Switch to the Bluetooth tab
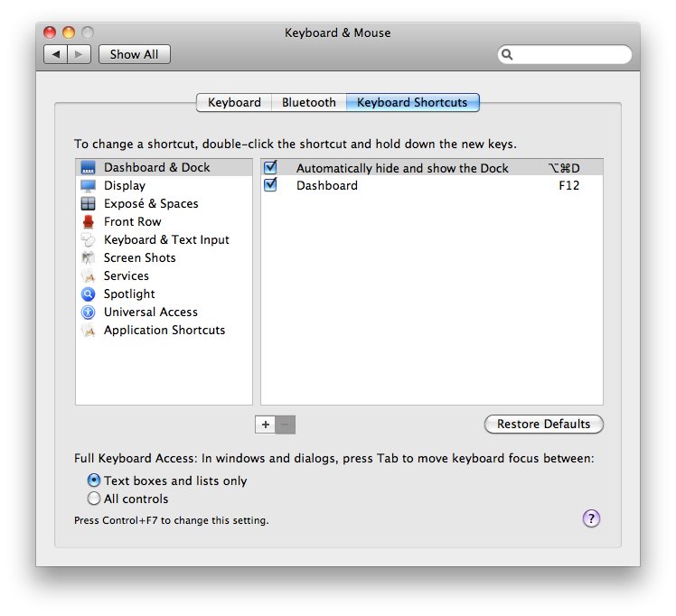 (x=308, y=103)
